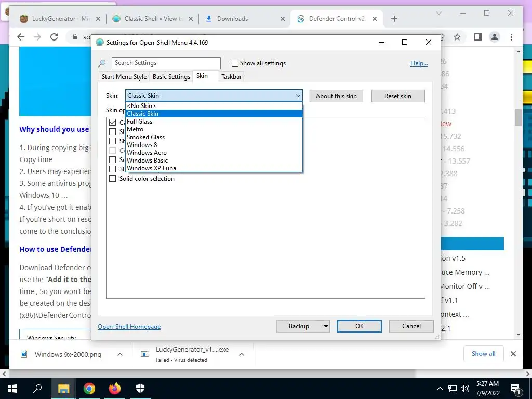Open taskbar search magnifier
Viewport: 532px width, 399px height.
[37, 389]
